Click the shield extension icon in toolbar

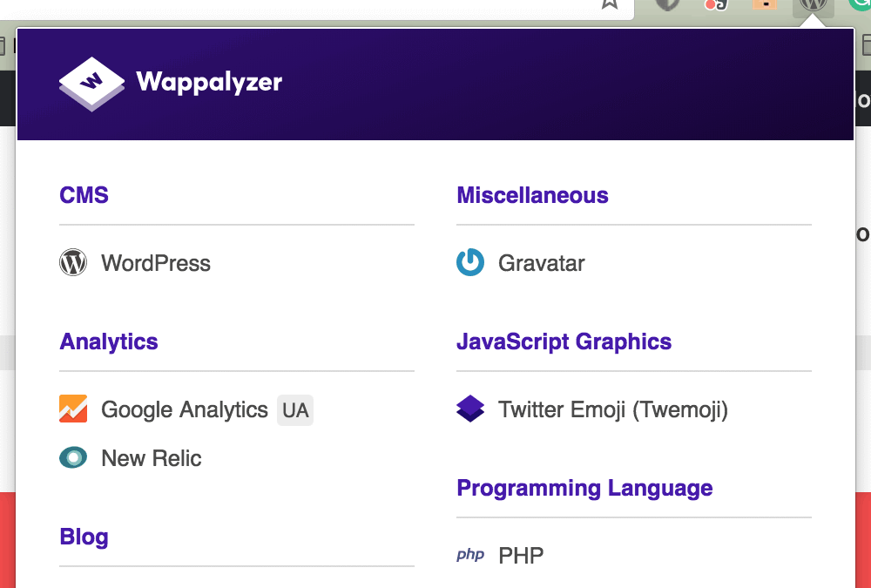(x=667, y=4)
